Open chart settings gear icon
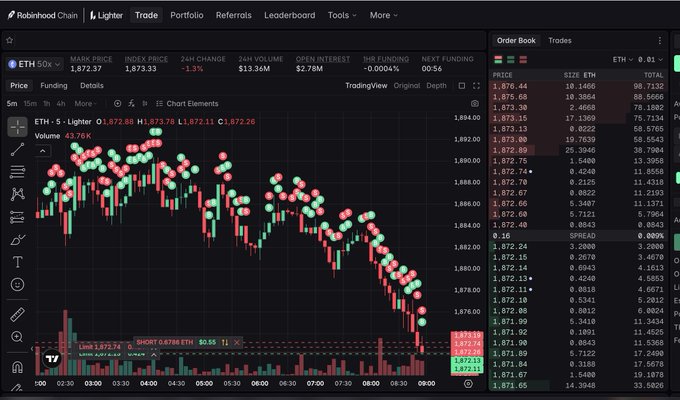 [x=468, y=384]
